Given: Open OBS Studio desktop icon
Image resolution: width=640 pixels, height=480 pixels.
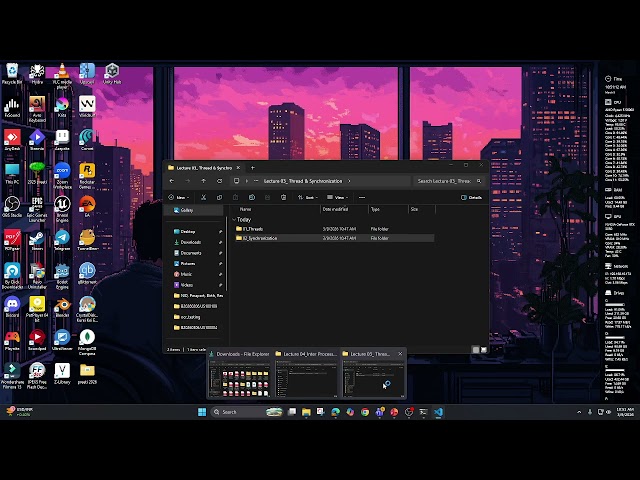Looking at the screenshot, I should [x=12, y=207].
